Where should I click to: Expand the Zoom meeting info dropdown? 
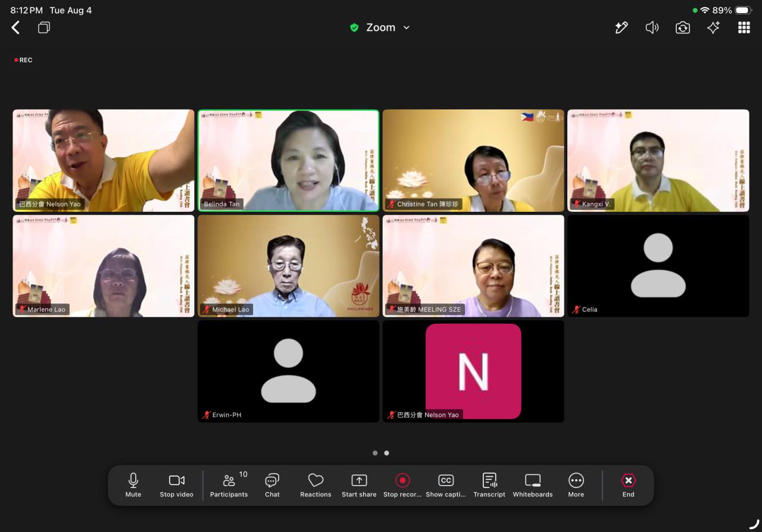pos(380,27)
